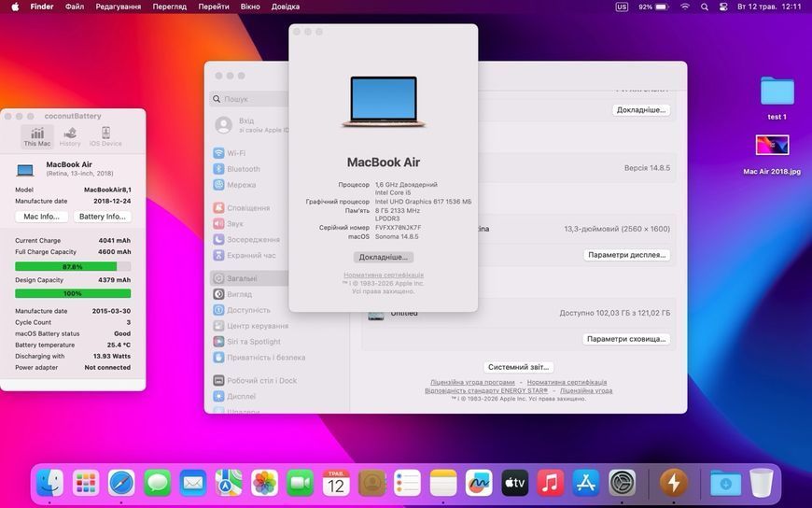
Task: Click the MacBook Air image in About window
Action: (x=384, y=102)
